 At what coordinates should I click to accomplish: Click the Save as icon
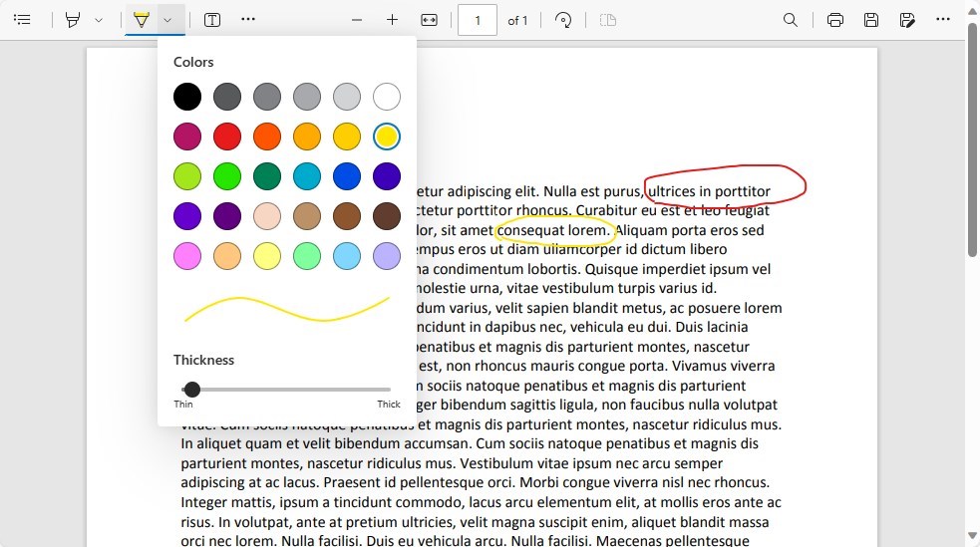907,20
